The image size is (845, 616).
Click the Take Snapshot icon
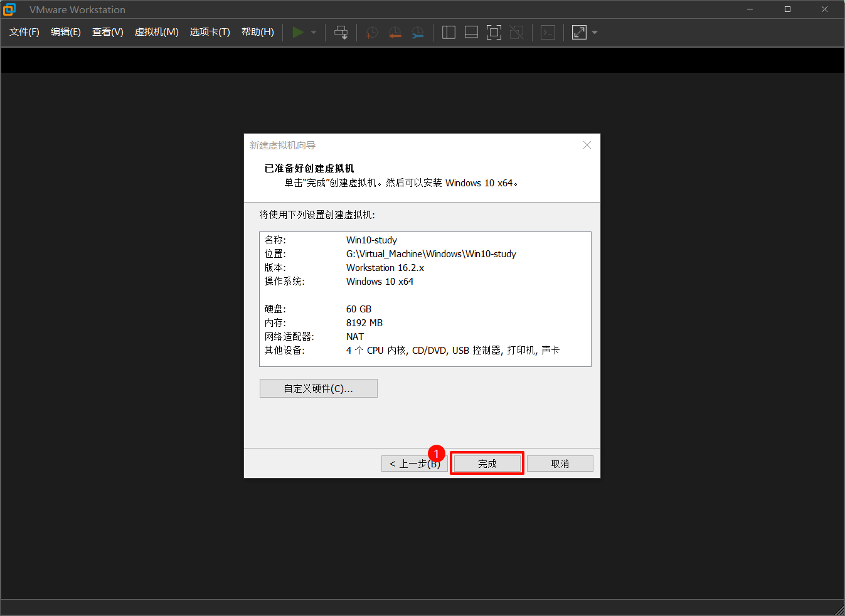371,32
